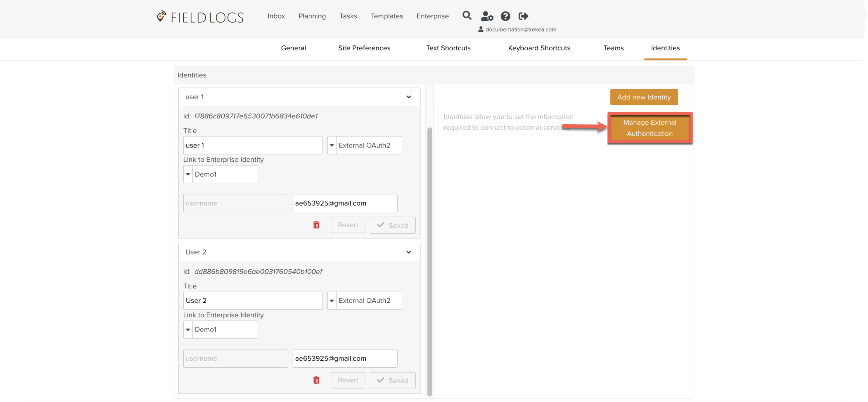Click Manage External Authentication button
Image resolution: width=868 pixels, height=402 pixels.
(649, 128)
